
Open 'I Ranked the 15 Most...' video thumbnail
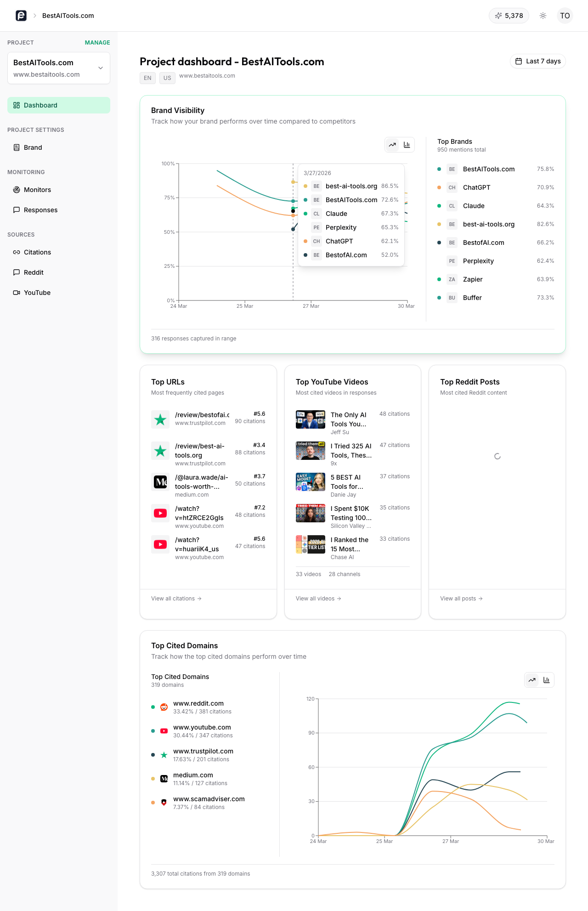[311, 544]
